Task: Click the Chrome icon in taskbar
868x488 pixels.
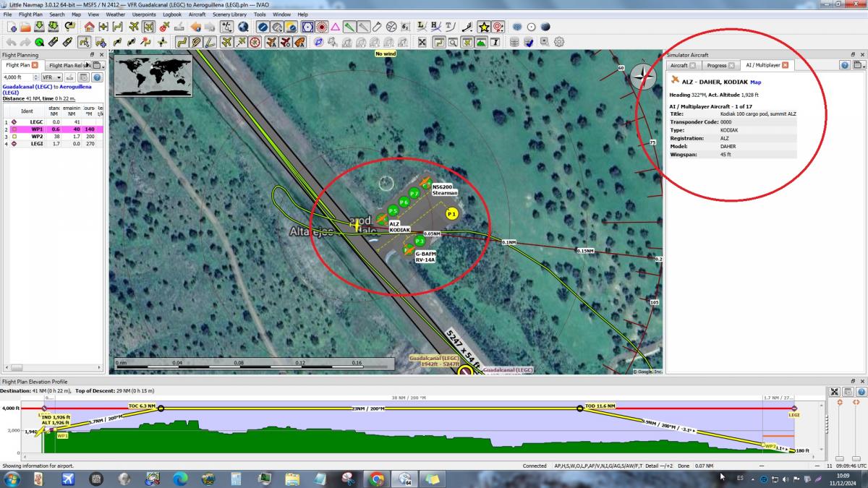Action: click(376, 479)
